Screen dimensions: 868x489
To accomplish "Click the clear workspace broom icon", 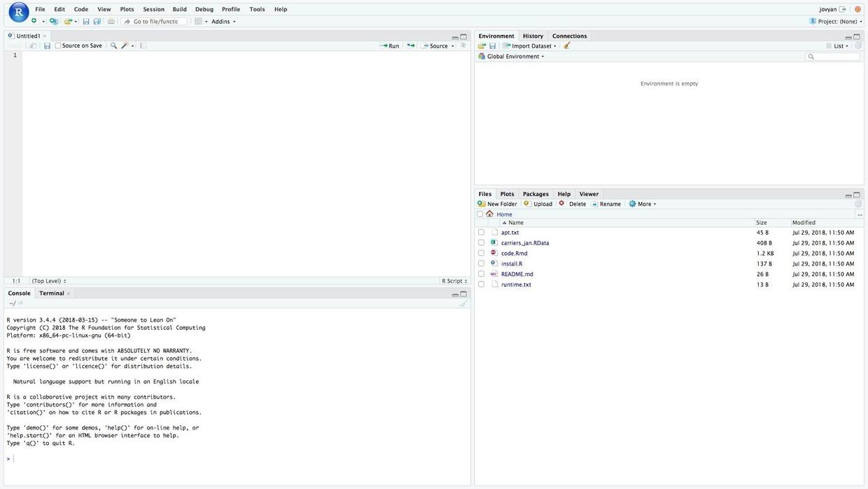I will pyautogui.click(x=567, y=46).
